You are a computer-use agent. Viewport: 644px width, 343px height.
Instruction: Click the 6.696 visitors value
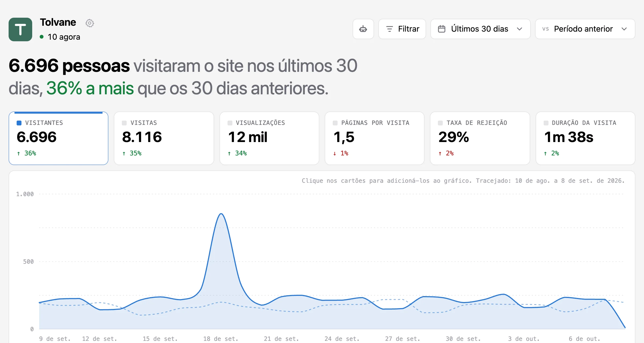(36, 137)
